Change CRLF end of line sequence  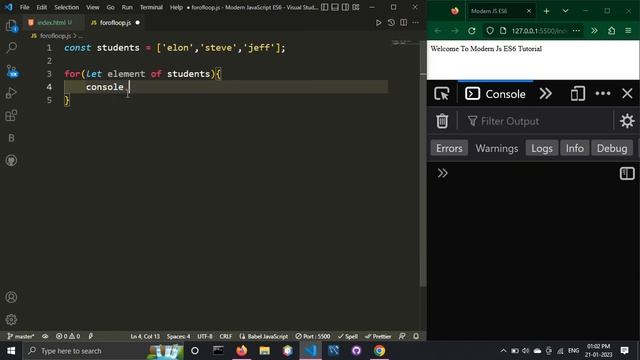click(226, 336)
